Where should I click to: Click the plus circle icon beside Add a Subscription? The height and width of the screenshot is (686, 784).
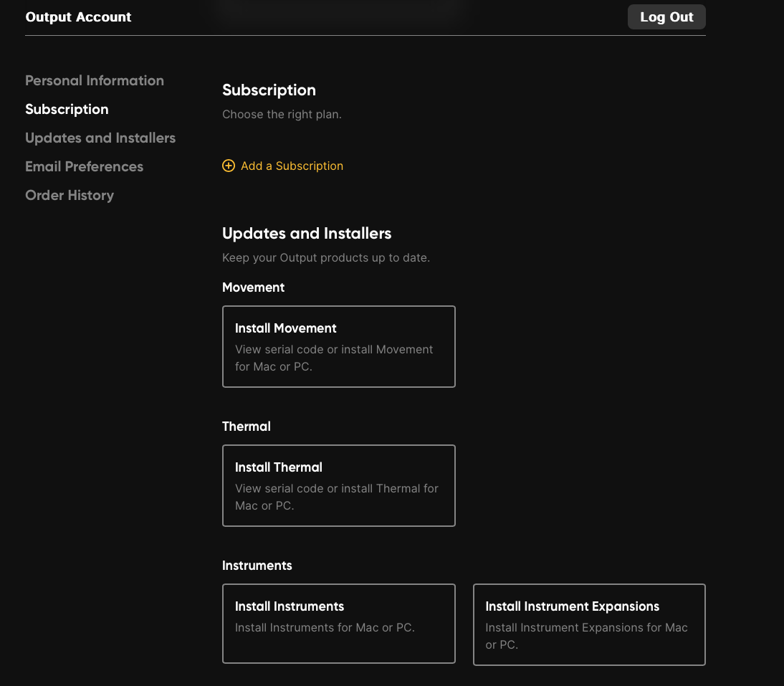(x=229, y=166)
